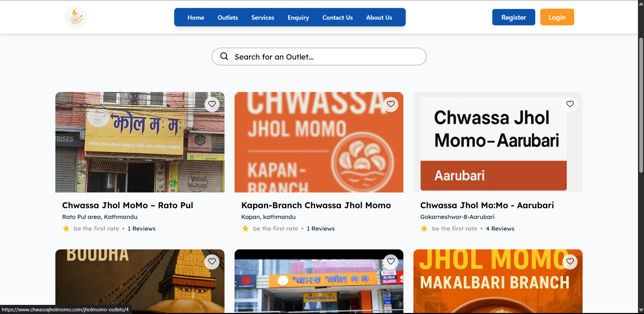Focus the Search for an Outlet field

319,56
